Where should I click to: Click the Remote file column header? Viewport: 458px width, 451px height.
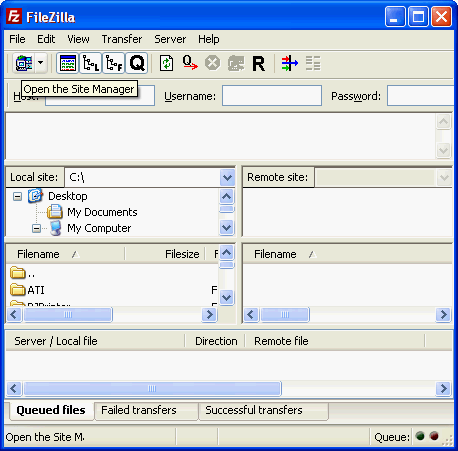(335, 341)
